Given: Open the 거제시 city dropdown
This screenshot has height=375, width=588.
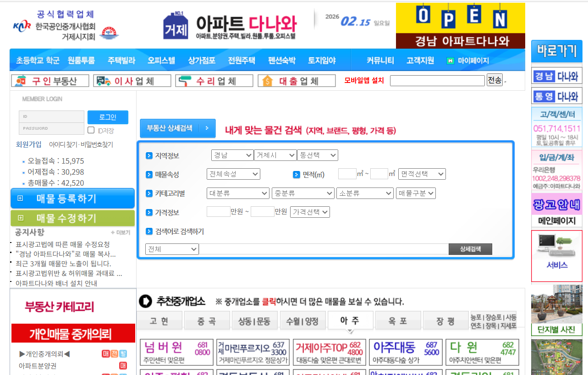Looking at the screenshot, I should pos(275,155).
